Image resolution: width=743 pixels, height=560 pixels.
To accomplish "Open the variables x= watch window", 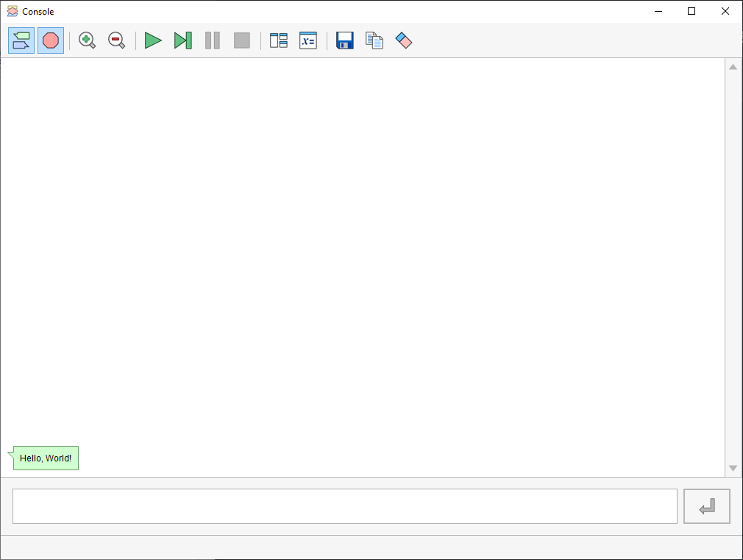I will click(308, 40).
